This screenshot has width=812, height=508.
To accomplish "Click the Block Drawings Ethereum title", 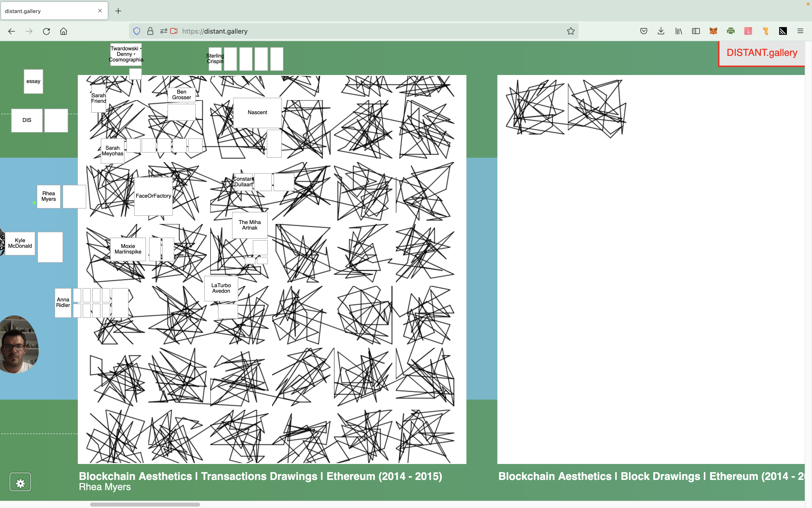I will (651, 476).
